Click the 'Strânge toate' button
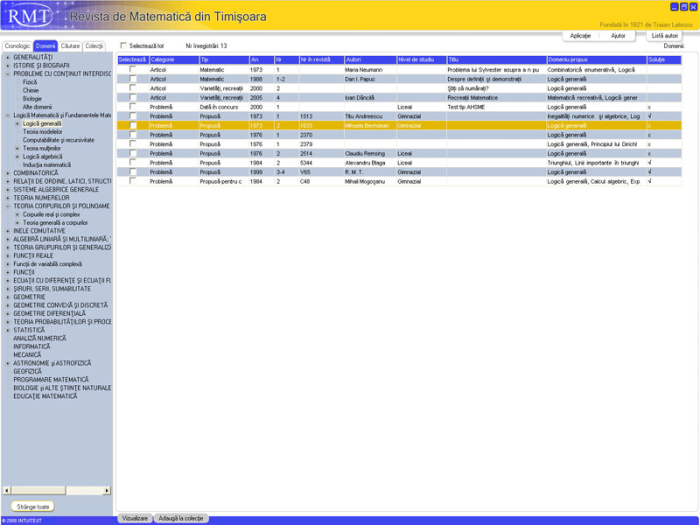The height and width of the screenshot is (525, 700). tap(33, 507)
